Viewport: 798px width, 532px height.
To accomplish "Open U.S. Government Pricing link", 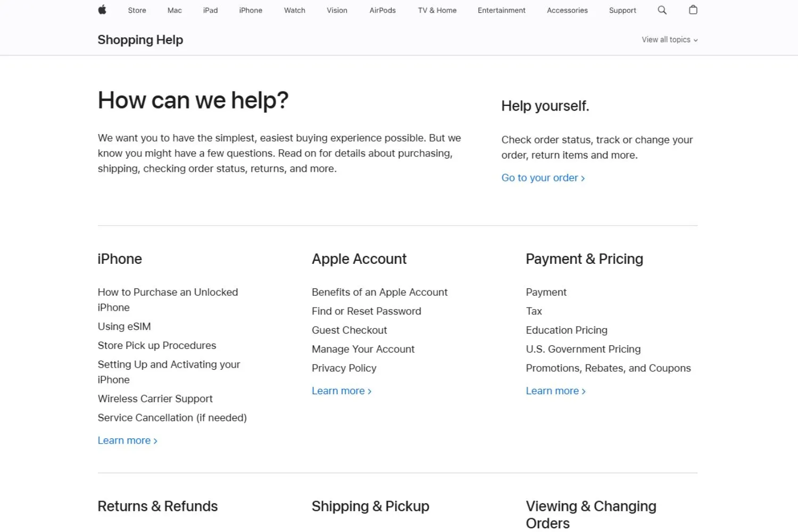I will pyautogui.click(x=583, y=350).
